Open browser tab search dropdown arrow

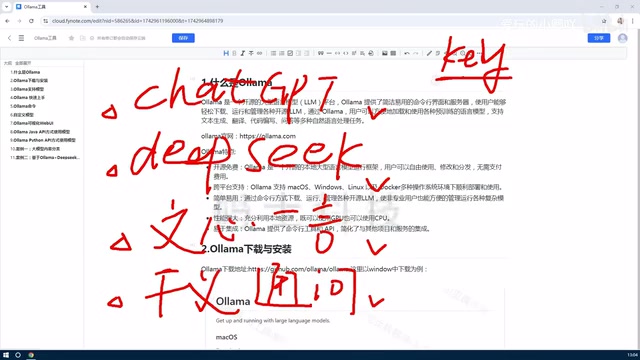(7, 7)
